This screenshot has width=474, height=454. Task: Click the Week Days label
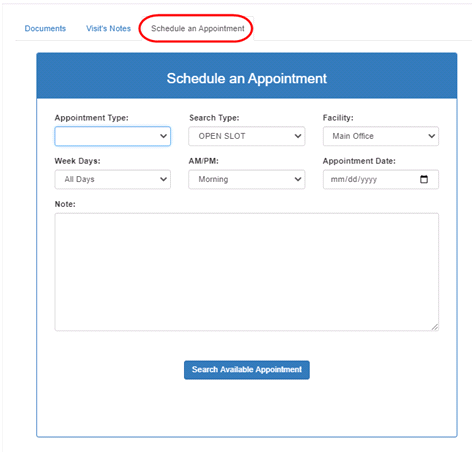tap(77, 161)
